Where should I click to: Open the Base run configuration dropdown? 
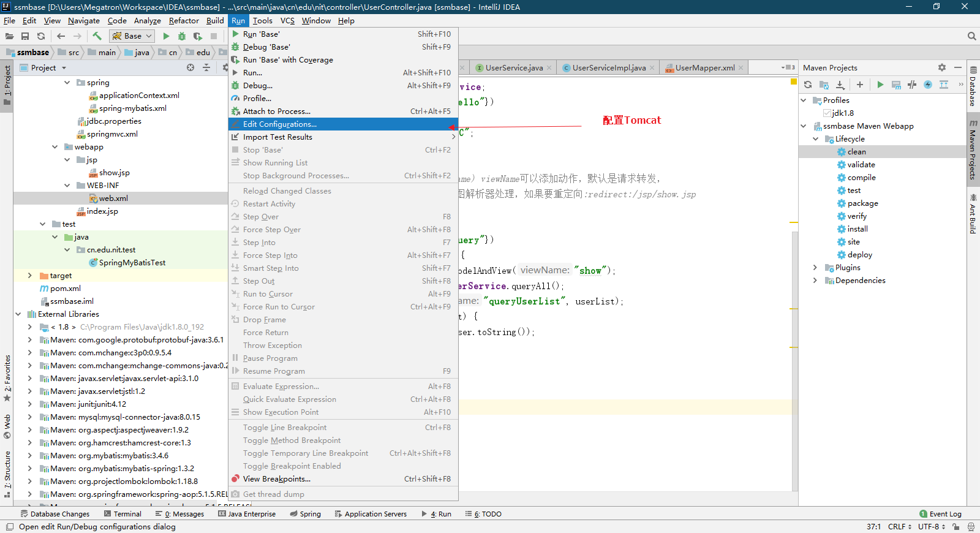pyautogui.click(x=132, y=36)
